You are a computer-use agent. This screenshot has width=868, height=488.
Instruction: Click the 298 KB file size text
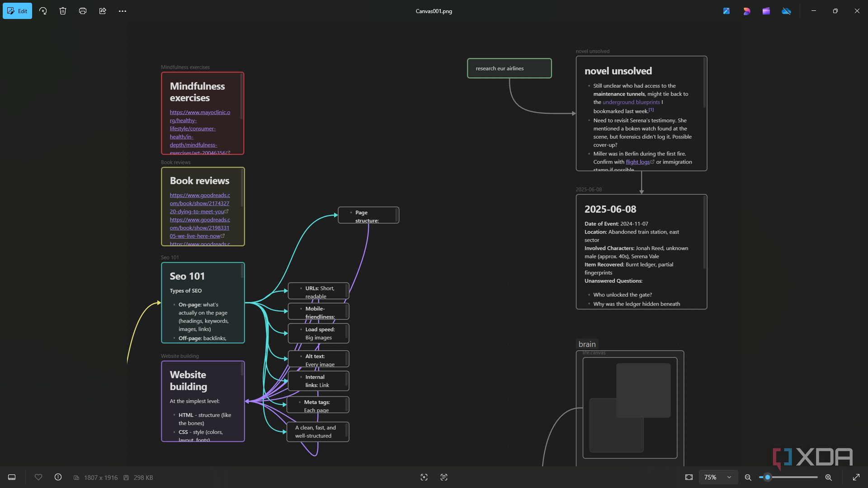tap(143, 478)
